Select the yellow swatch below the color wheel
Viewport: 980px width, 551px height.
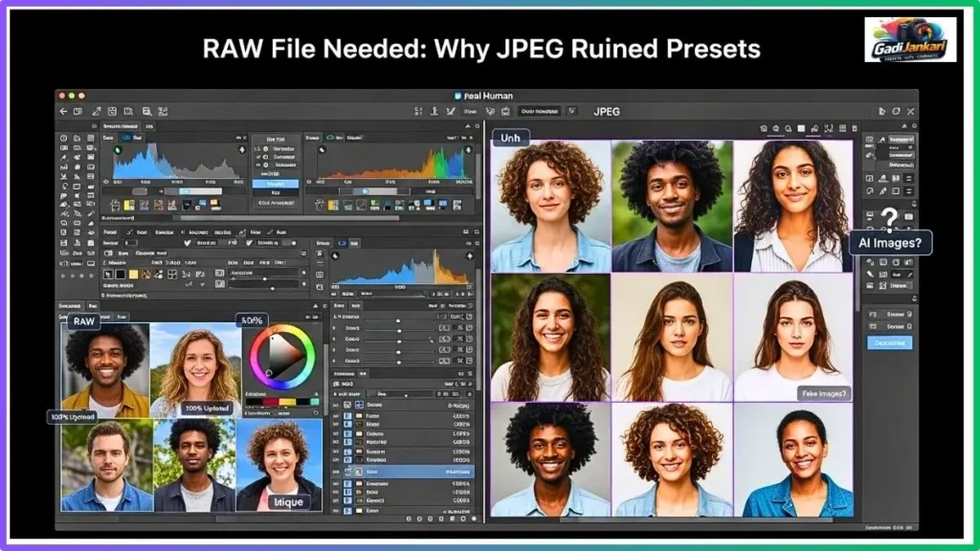pyautogui.click(x=287, y=402)
